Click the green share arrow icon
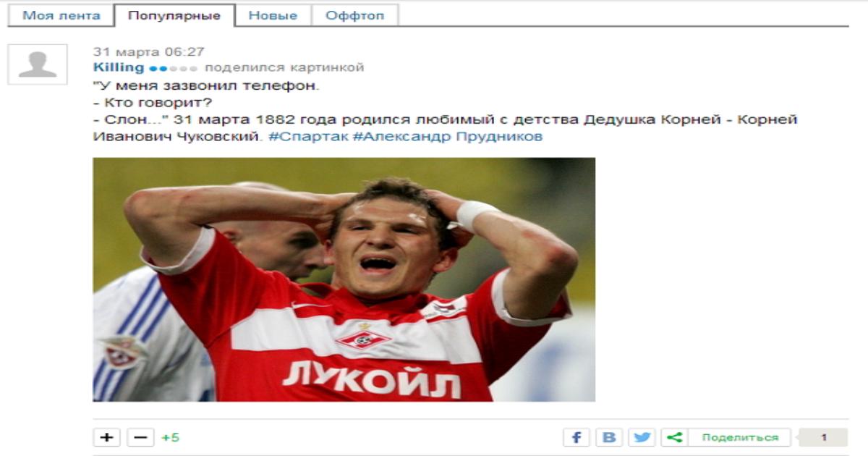The image size is (868, 456). point(674,437)
